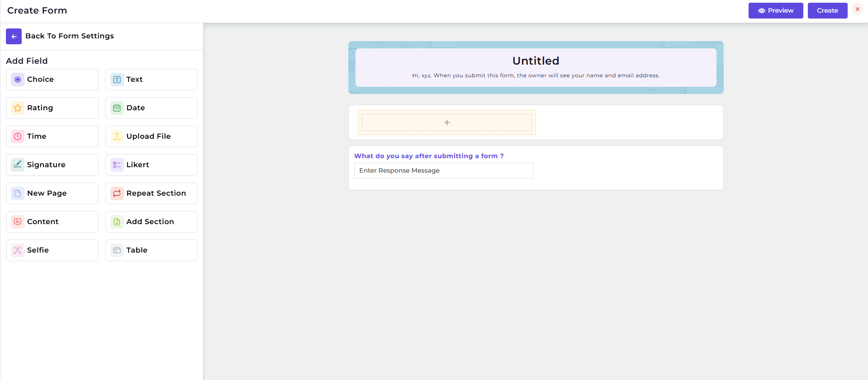Click the Add Section label

point(150,222)
